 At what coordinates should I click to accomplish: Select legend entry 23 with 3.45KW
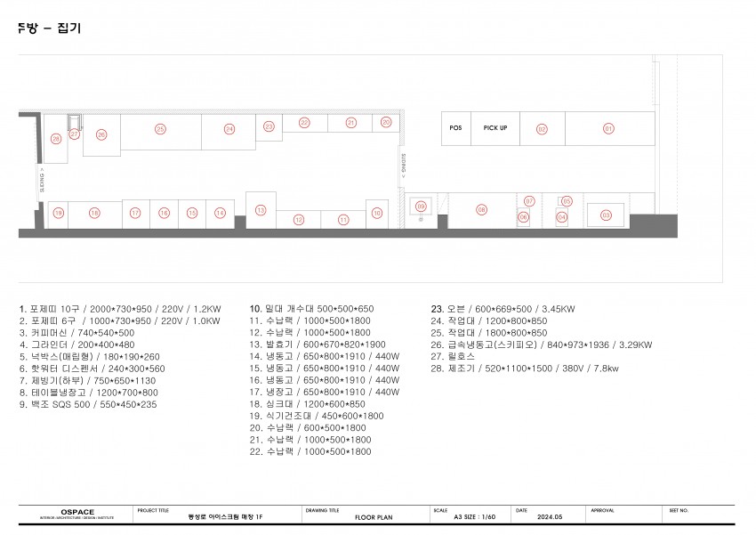(503, 308)
